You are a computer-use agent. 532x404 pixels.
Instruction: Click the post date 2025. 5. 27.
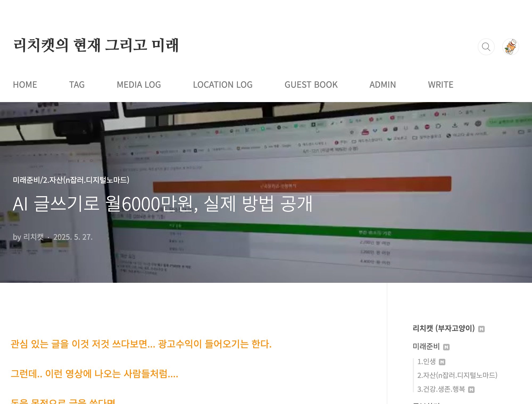pos(73,237)
